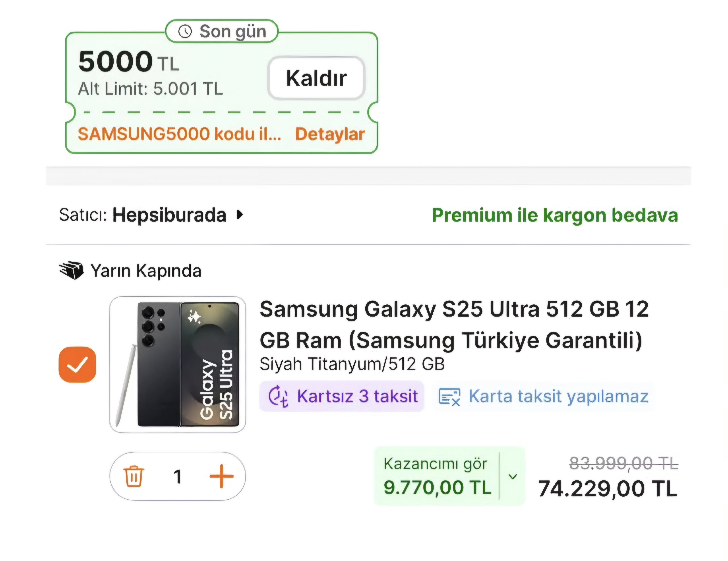Click Premium ile kargon bedava link
The height and width of the screenshot is (561, 728).
click(555, 215)
